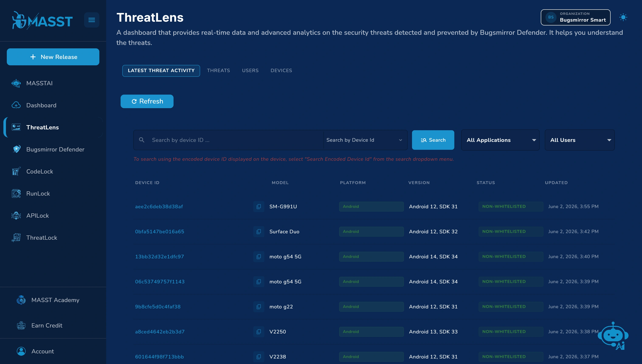This screenshot has width=642, height=364.
Task: Select the ThreatLens sidebar item
Action: tap(53, 127)
